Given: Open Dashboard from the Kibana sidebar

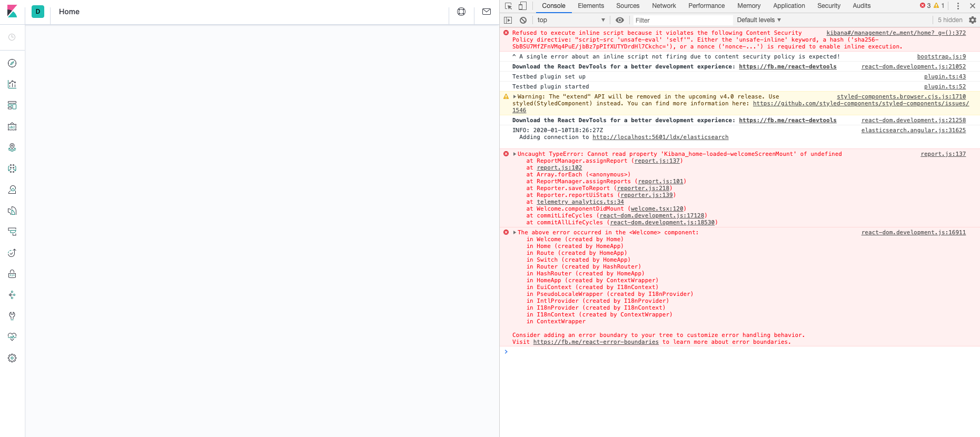Looking at the screenshot, I should click(x=12, y=105).
